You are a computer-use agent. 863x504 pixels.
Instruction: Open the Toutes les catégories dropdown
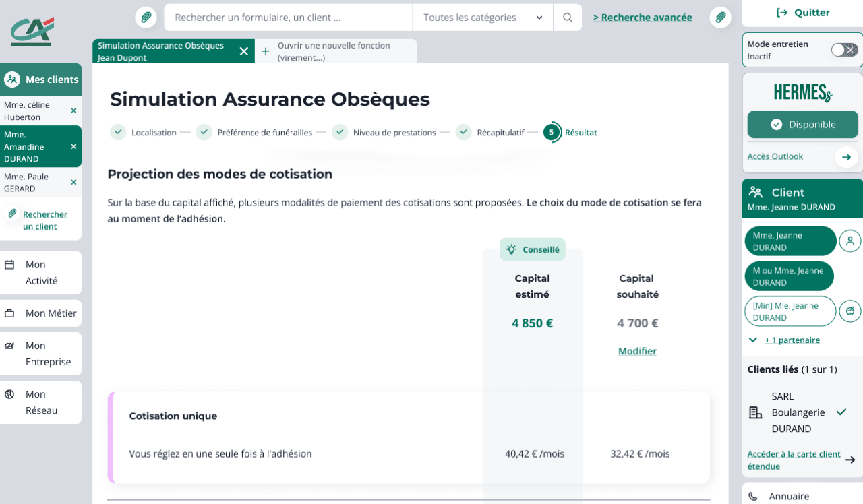(x=482, y=17)
